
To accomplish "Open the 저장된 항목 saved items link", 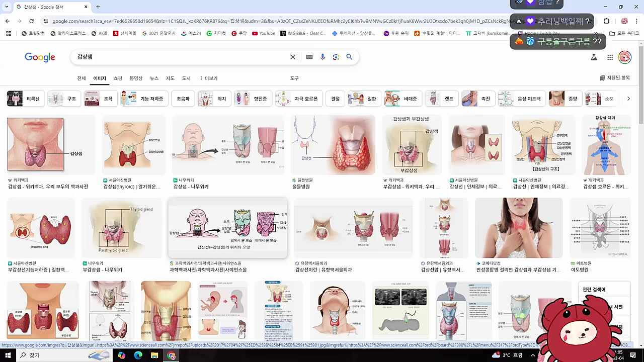I will click(x=615, y=78).
